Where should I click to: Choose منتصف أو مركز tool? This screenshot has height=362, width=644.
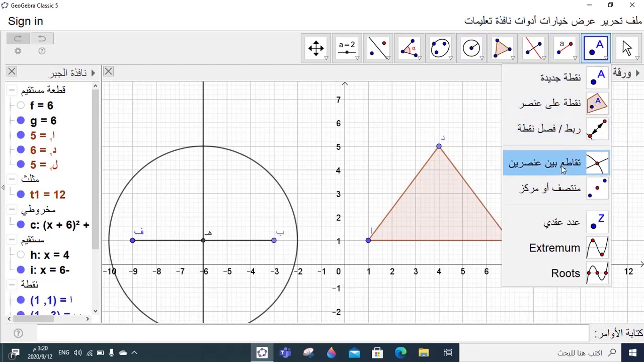[556, 188]
